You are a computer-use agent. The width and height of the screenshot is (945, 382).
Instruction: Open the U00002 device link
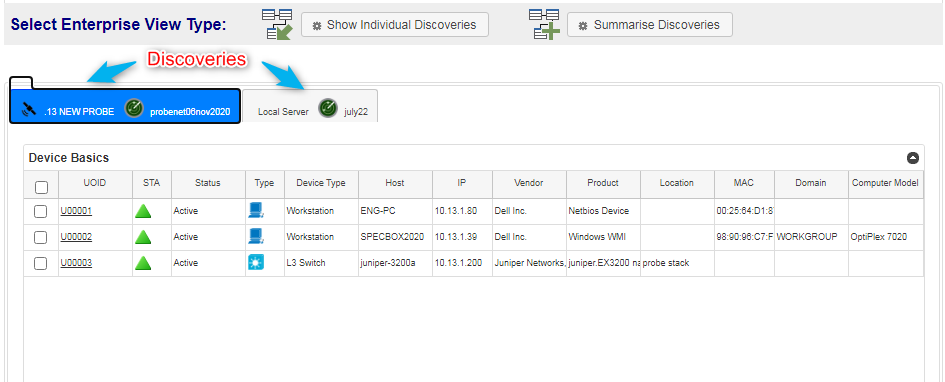pos(76,237)
